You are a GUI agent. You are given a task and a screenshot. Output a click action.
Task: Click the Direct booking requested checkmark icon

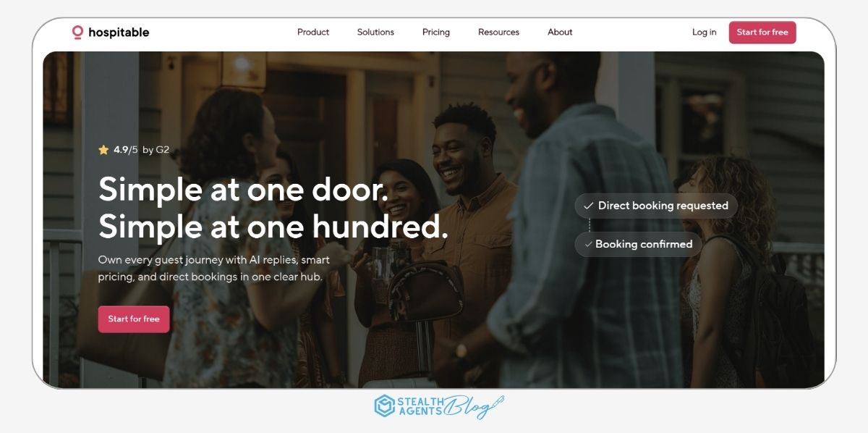pos(588,206)
